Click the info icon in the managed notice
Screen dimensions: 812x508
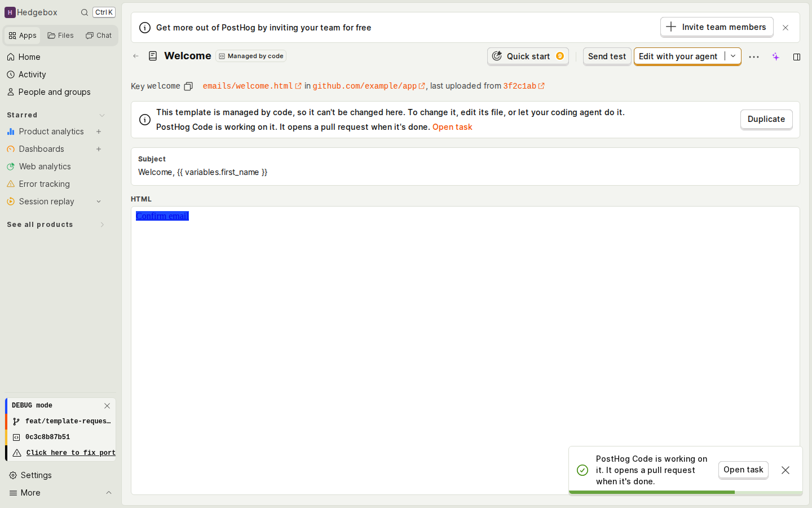pyautogui.click(x=145, y=120)
